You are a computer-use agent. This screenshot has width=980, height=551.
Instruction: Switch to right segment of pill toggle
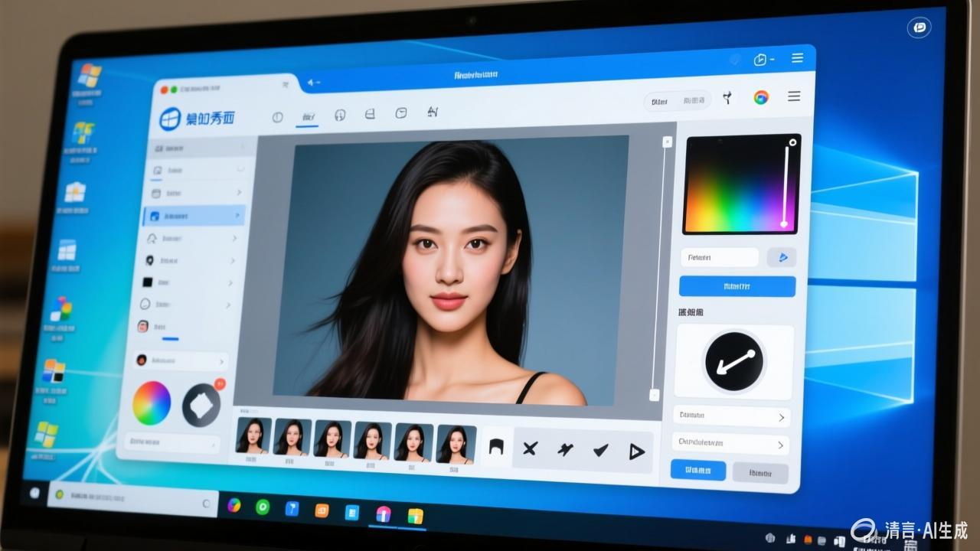pyautogui.click(x=694, y=100)
